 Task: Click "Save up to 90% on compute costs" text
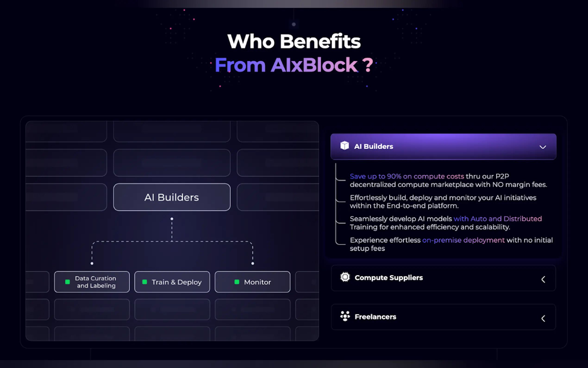pos(407,176)
